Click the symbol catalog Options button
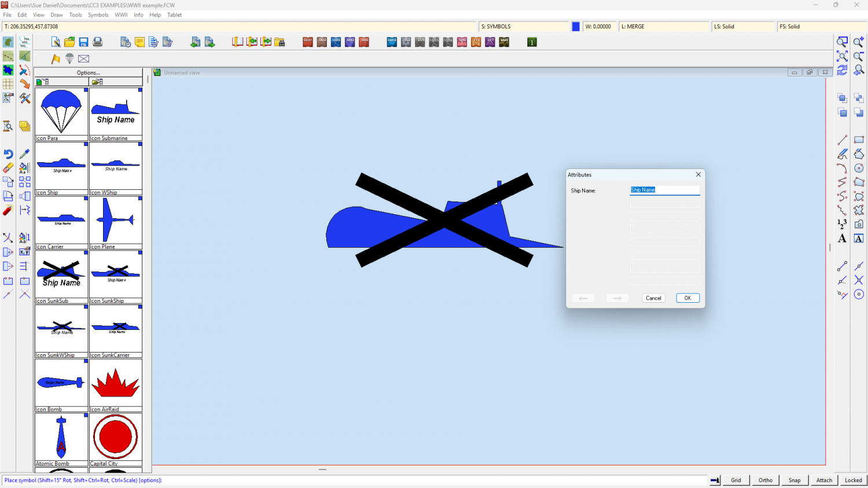This screenshot has width=868, height=488. click(89, 73)
